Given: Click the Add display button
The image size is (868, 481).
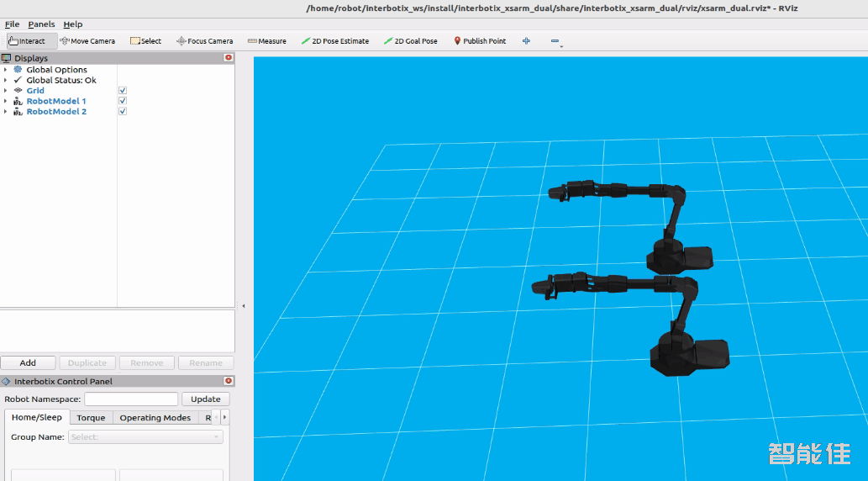Looking at the screenshot, I should pos(28,363).
